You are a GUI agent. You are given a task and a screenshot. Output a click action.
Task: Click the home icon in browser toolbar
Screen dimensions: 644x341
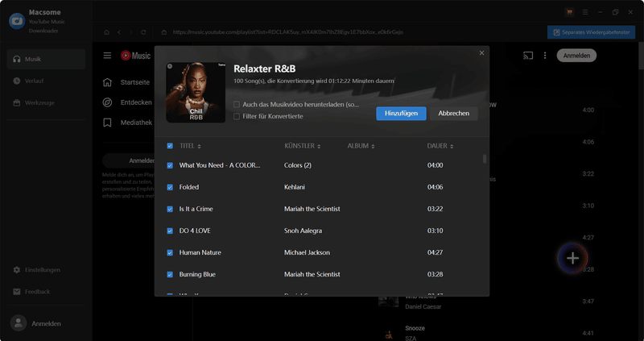pos(107,32)
